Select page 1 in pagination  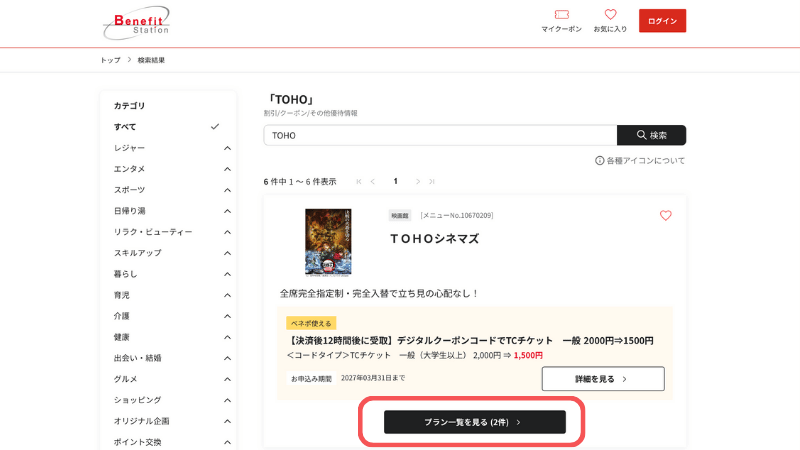(395, 181)
